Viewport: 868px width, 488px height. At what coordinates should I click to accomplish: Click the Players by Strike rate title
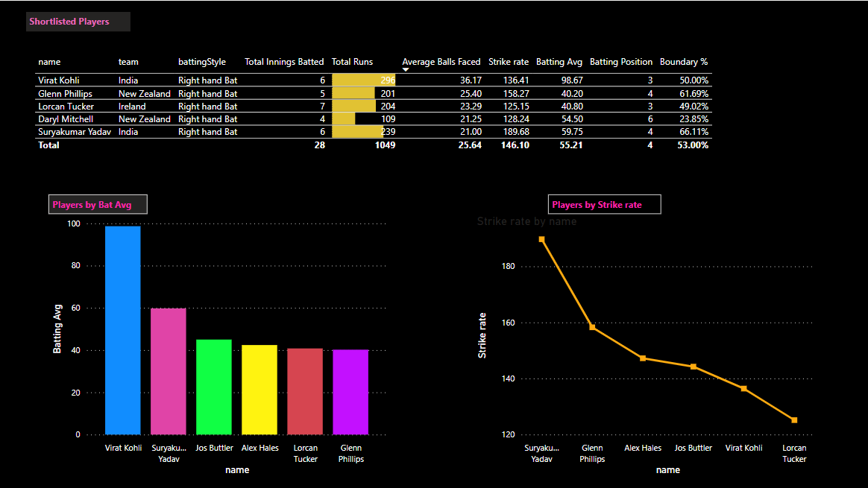(x=604, y=203)
